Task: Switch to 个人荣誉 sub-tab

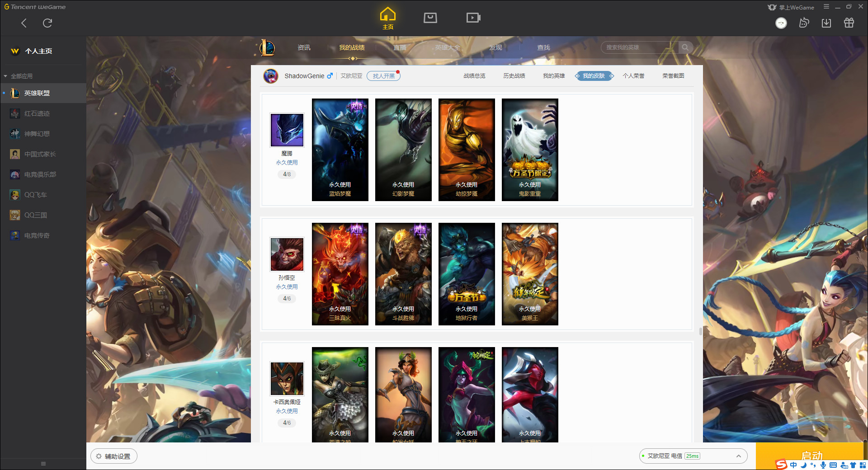Action: pos(633,76)
